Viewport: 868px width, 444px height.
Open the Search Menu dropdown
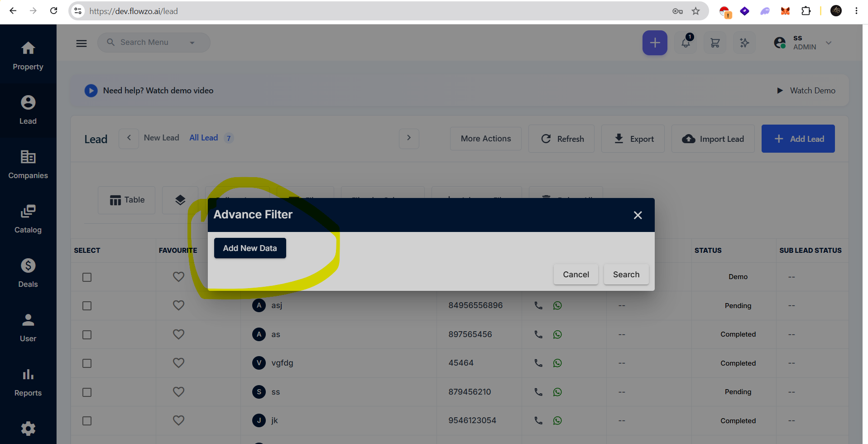pyautogui.click(x=154, y=43)
